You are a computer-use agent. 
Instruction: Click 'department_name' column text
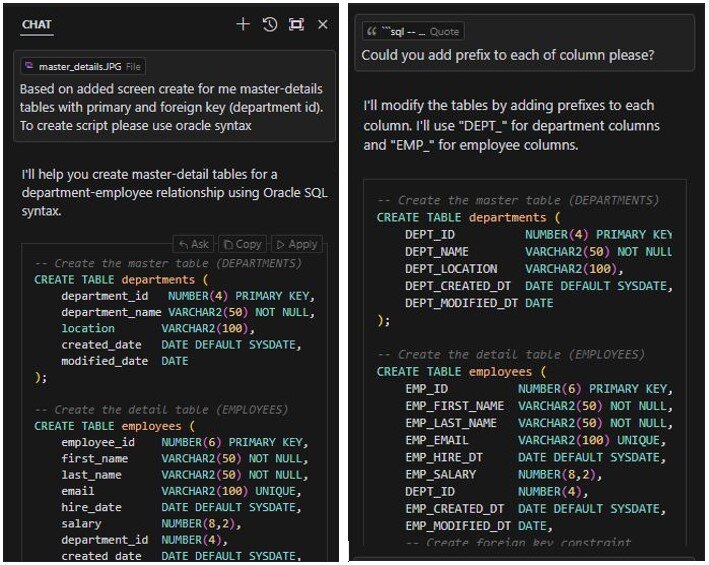pos(111,312)
